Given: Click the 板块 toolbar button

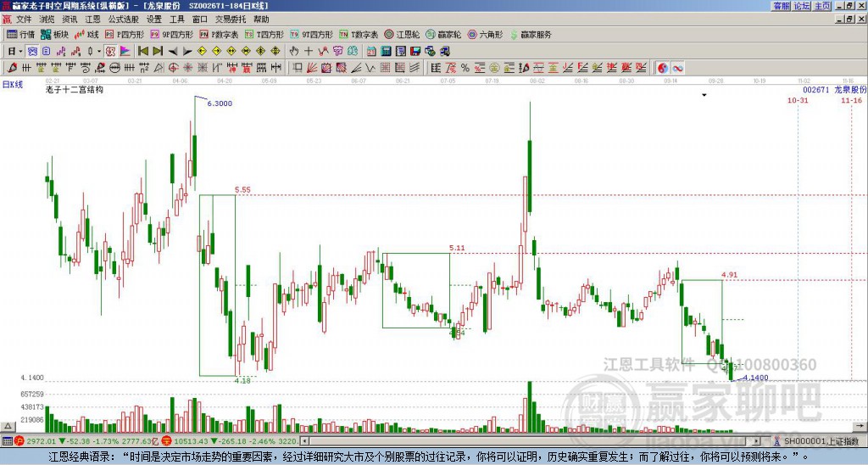Looking at the screenshot, I should [55, 34].
